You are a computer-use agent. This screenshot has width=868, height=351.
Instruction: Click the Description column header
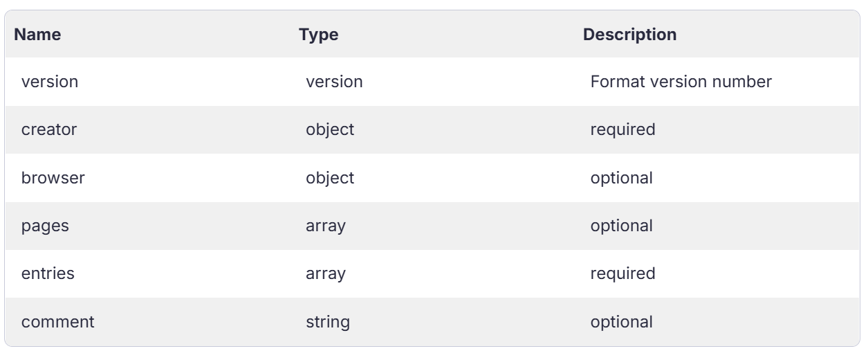pyautogui.click(x=630, y=35)
